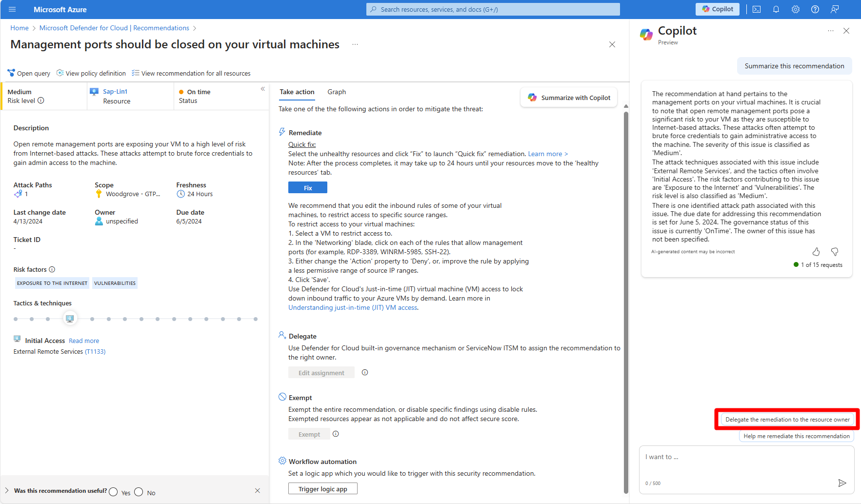
Task: Click the Copilot send arrow icon
Action: (x=842, y=483)
